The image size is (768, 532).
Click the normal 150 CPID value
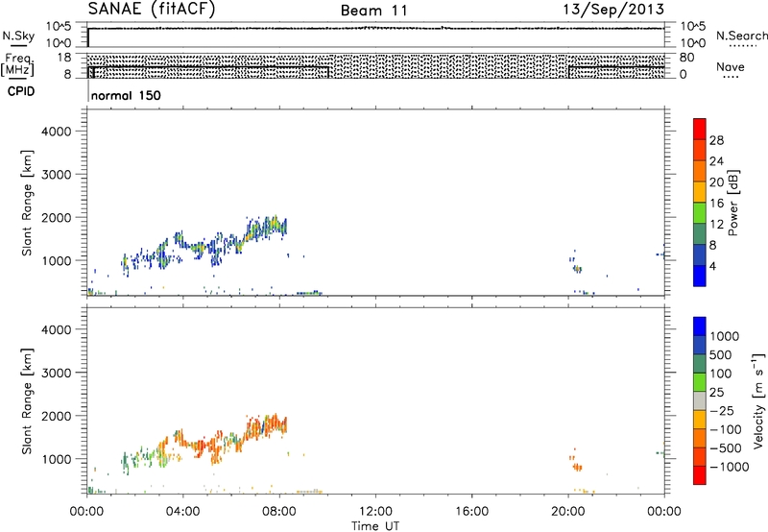126,95
